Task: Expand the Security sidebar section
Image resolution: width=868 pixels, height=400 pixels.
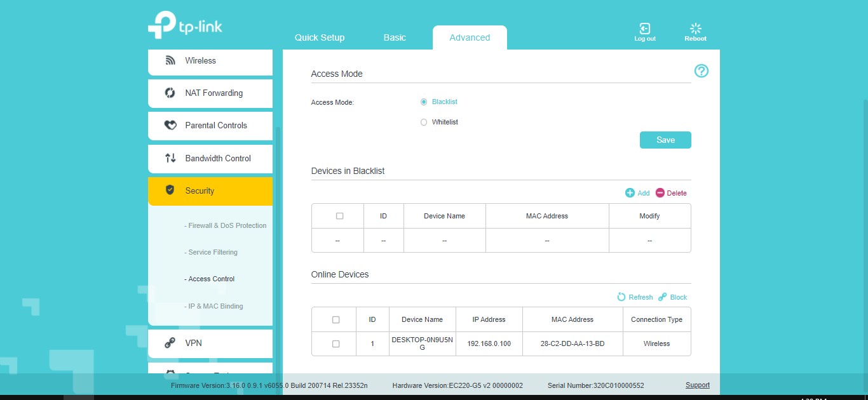Action: coord(210,191)
